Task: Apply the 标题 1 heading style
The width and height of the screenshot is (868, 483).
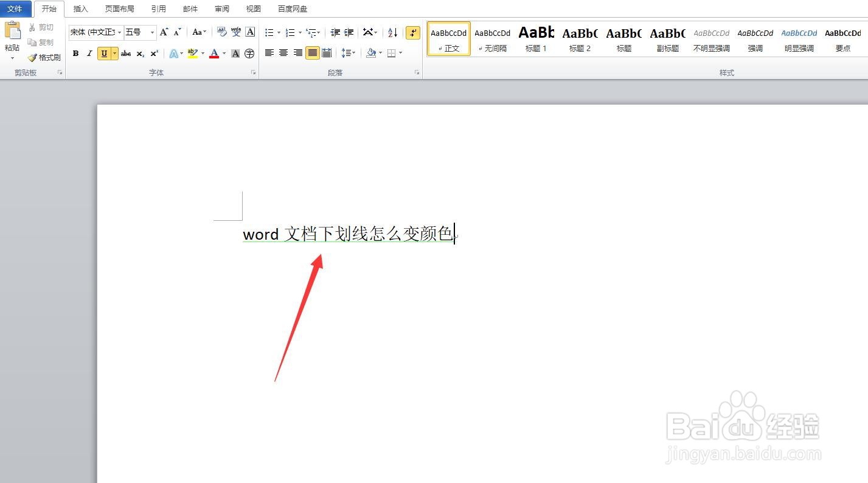Action: 536,39
